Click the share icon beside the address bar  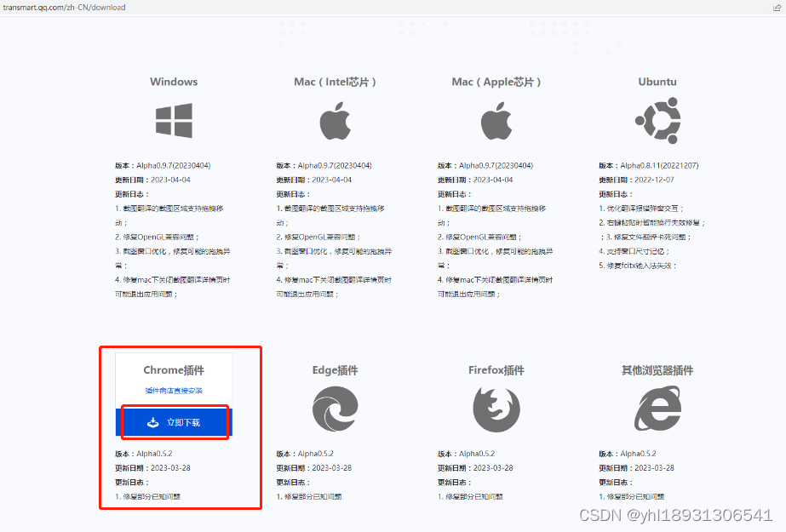pyautogui.click(x=777, y=8)
